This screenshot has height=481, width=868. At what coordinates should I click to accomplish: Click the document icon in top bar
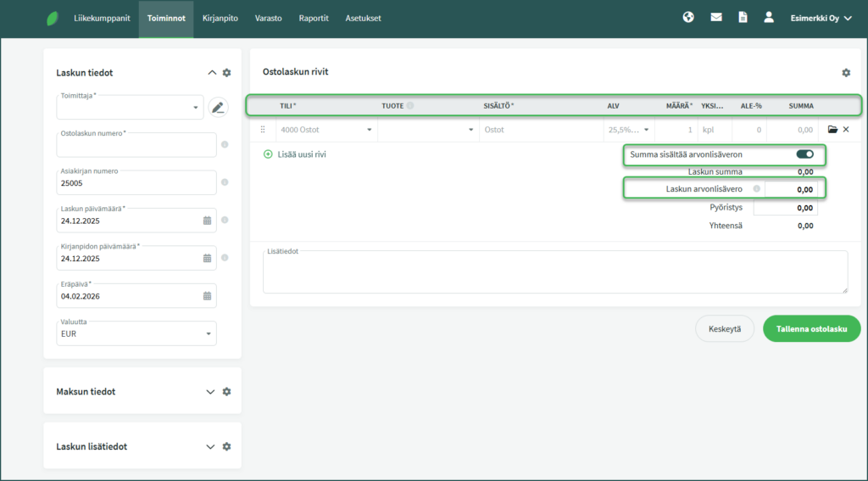pyautogui.click(x=743, y=17)
